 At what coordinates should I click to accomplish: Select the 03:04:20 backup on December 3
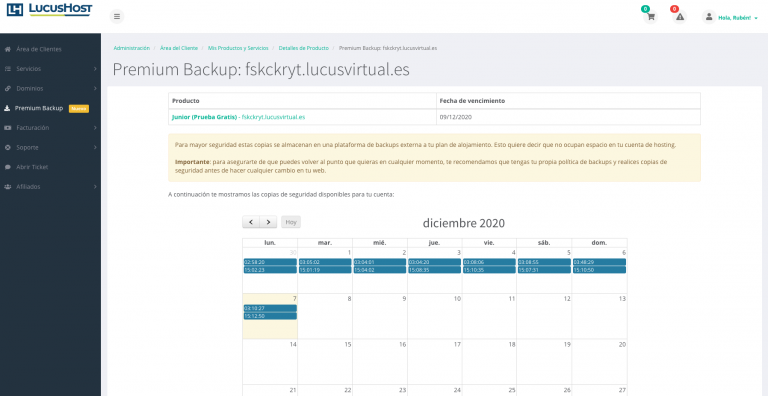[x=435, y=262]
